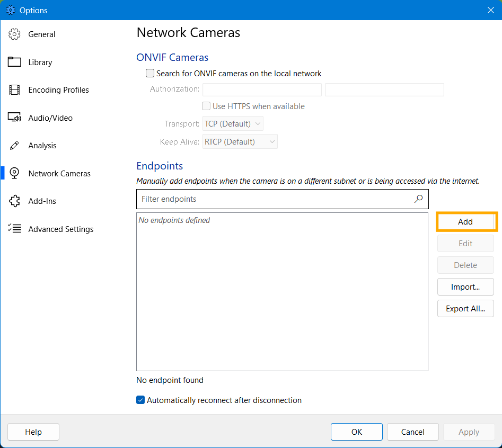The image size is (502, 448).
Task: Close the Options dialog window
Action: (490, 10)
